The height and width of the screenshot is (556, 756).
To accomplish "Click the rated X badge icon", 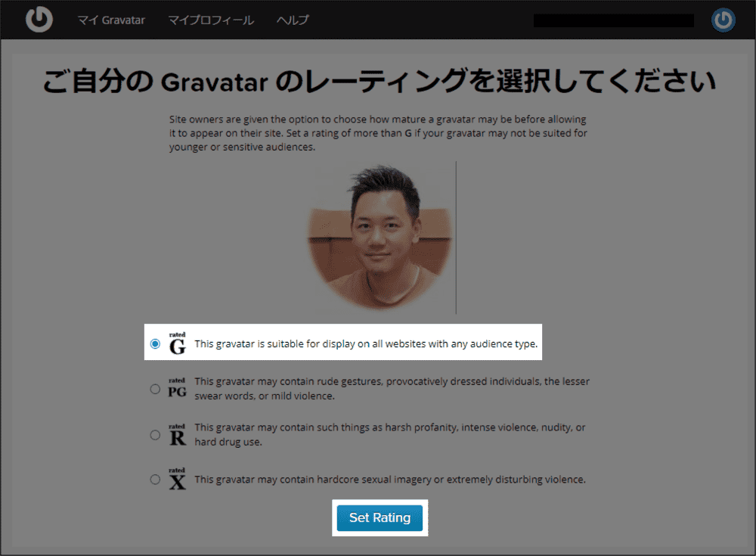I will click(x=178, y=478).
